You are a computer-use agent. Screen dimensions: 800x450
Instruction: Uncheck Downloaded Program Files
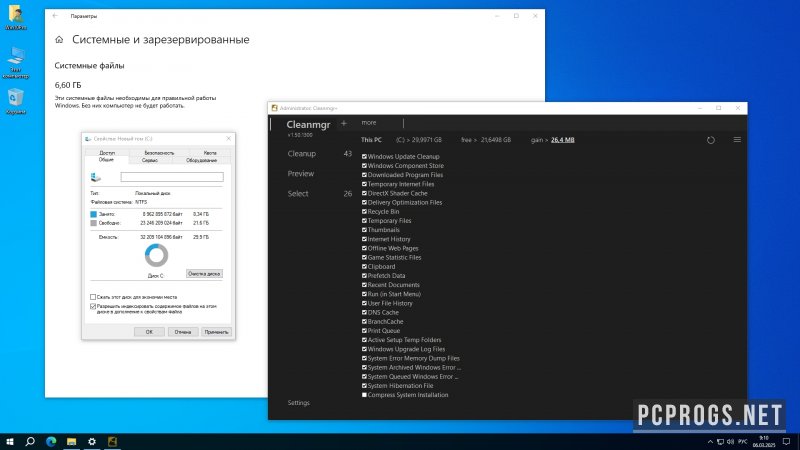click(364, 175)
